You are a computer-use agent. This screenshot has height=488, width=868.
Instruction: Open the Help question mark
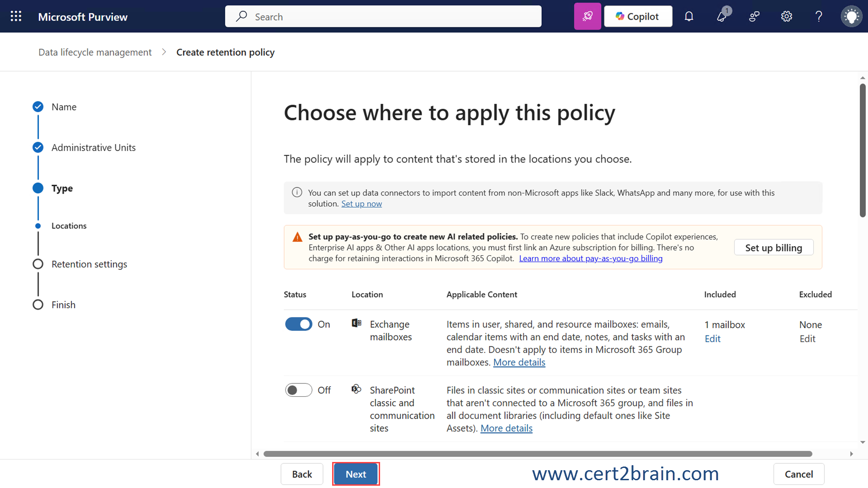point(819,16)
